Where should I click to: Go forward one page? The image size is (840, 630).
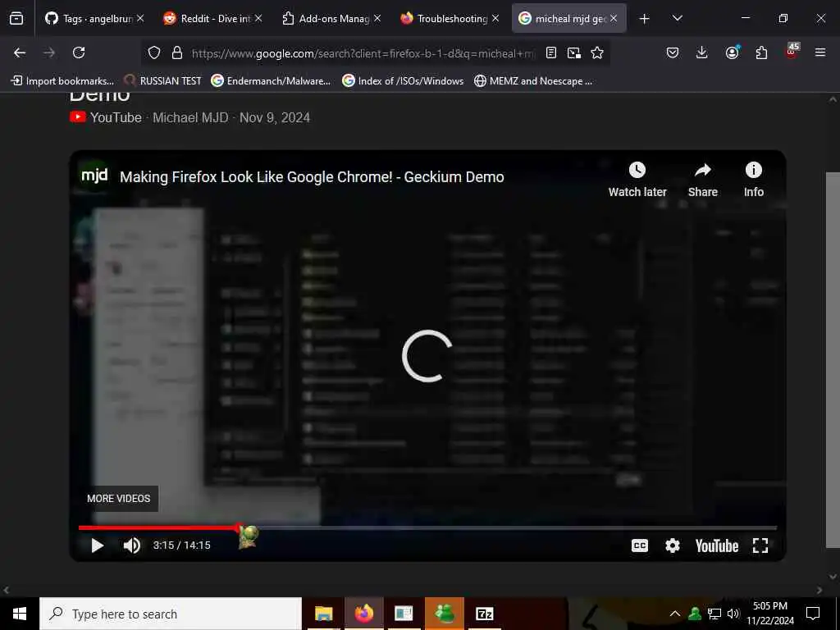point(49,52)
